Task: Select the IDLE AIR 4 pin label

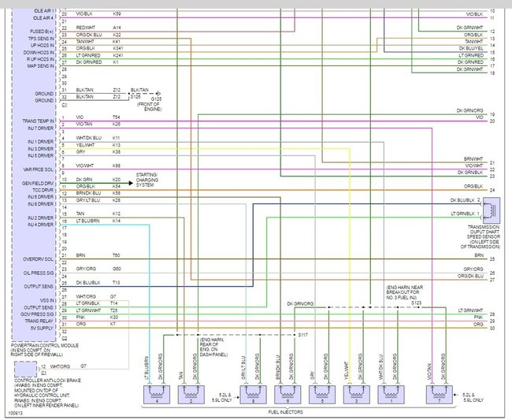Action: point(43,18)
